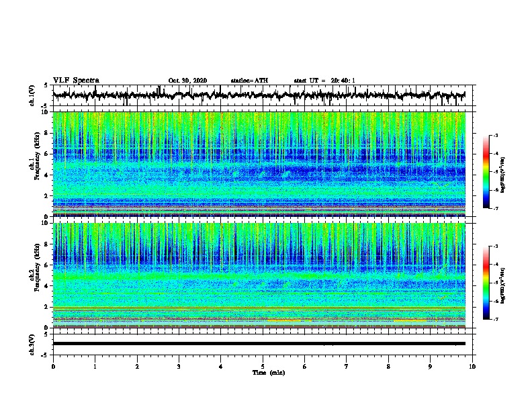The height and width of the screenshot is (411, 532).
Task: Click the 'Time (min)' axis label
Action: pos(269,373)
